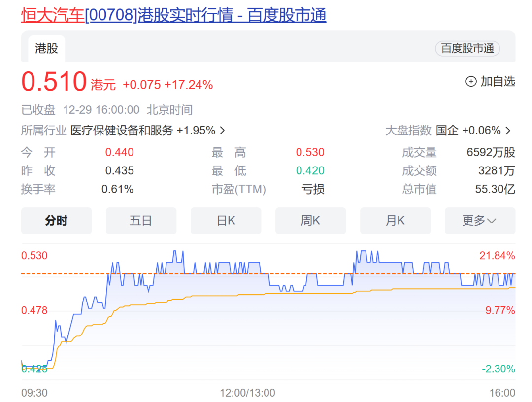532x402 pixels.
Task: Switch to the 周K chart tab
Action: 310,221
